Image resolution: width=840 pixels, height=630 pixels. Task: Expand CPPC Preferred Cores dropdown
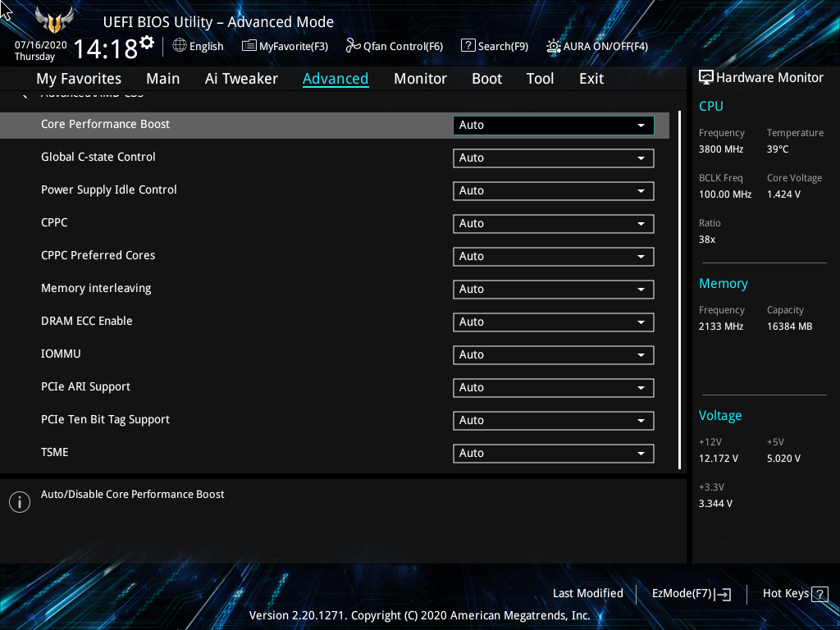pos(554,256)
